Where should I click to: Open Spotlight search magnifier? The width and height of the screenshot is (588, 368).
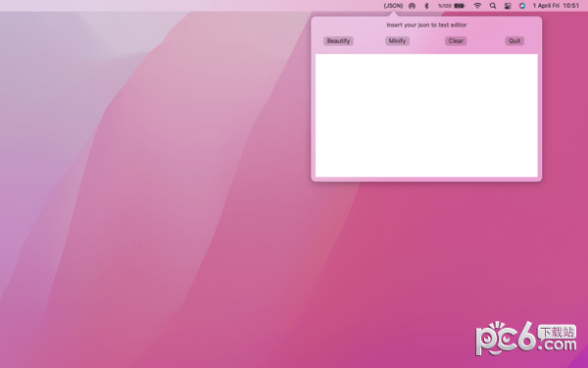pos(493,6)
